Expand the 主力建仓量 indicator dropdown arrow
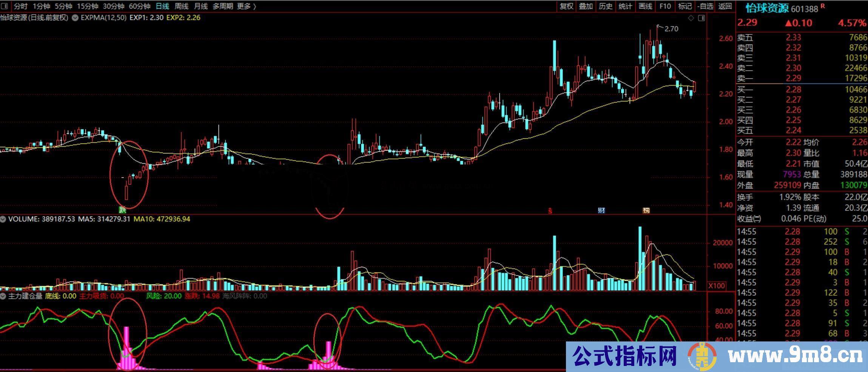The width and height of the screenshot is (868, 372). point(3,296)
